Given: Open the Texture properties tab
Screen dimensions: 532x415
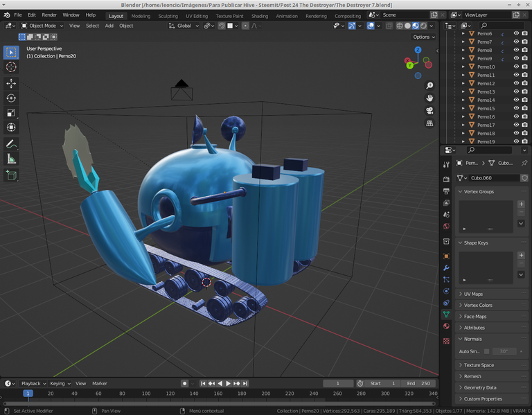Looking at the screenshot, I should pos(446,341).
